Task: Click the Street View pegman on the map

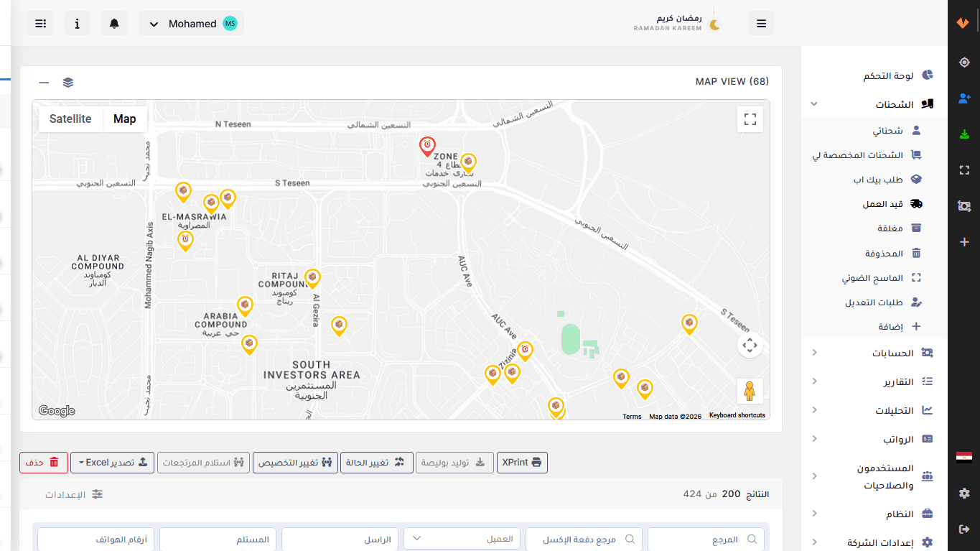Action: coord(750,390)
